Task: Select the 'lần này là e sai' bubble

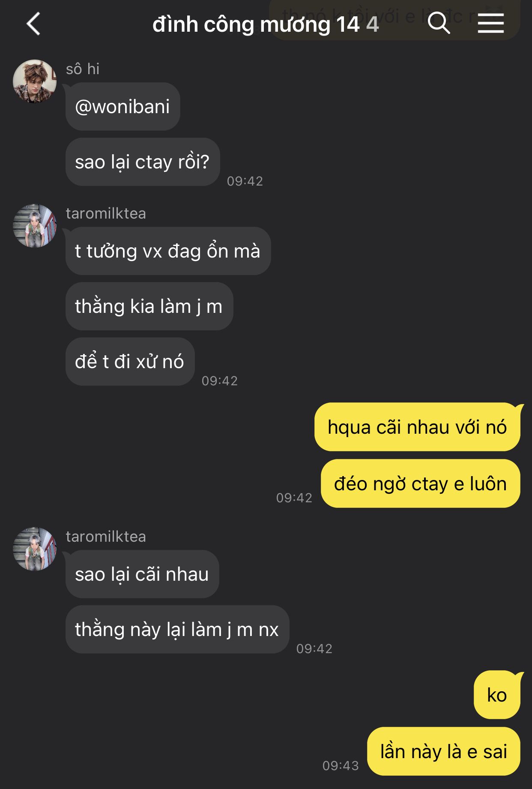Action: click(x=444, y=751)
